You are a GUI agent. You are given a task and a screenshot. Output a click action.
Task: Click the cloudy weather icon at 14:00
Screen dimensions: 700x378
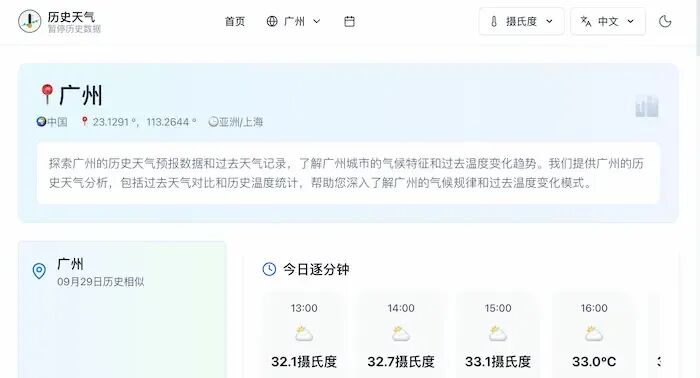pos(401,333)
